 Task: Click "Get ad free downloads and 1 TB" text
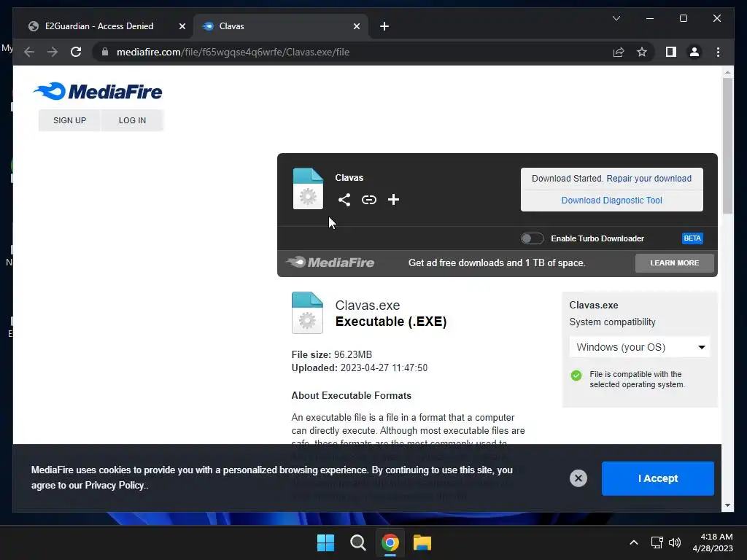tap(497, 262)
